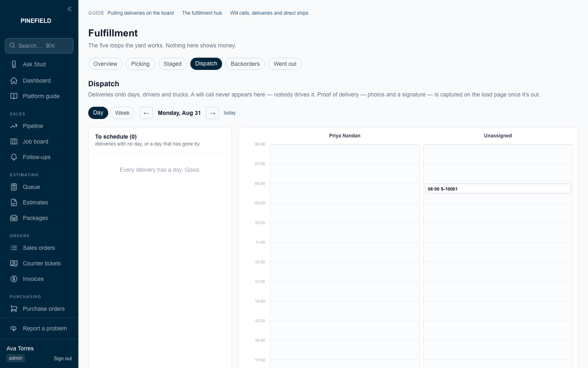Collapse the sidebar with the double chevron
The image size is (588, 368).
69,9
